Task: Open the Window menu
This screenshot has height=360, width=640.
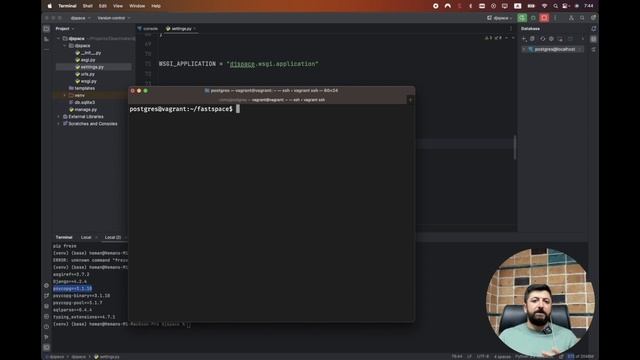Action: [137, 6]
